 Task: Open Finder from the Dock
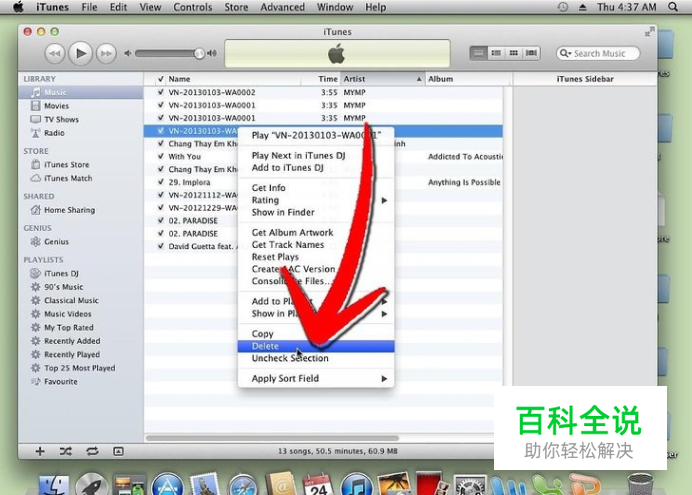pyautogui.click(x=54, y=485)
